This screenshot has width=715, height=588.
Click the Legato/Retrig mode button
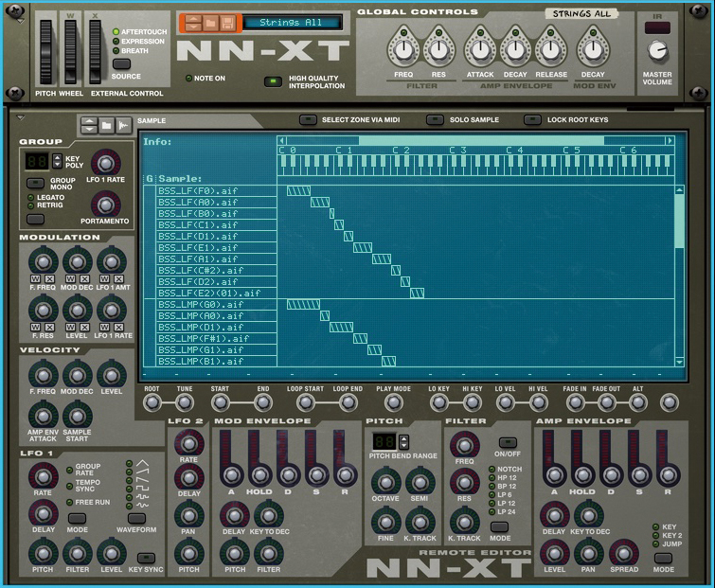pos(35,220)
